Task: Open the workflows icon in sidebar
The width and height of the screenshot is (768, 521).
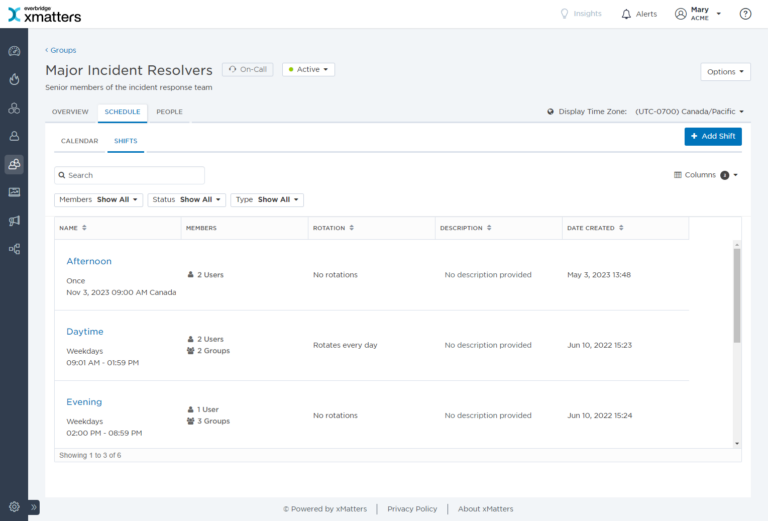Action: [x=14, y=249]
